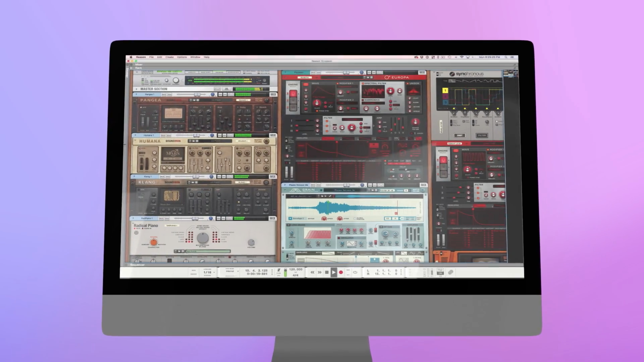
Task: Open the Create menu
Action: tap(169, 57)
